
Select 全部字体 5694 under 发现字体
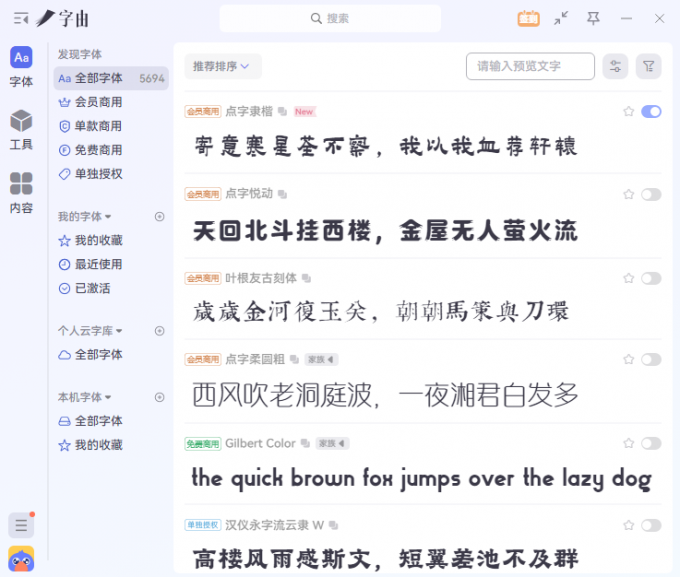[x=111, y=79]
